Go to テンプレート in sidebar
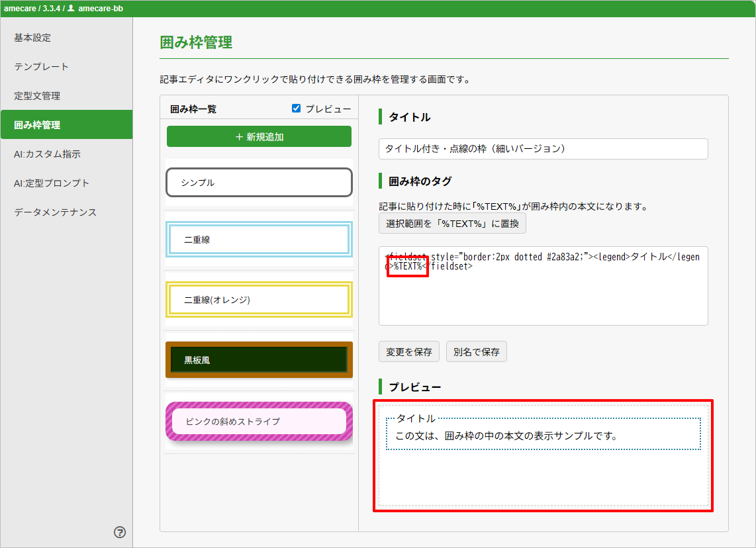 (41, 67)
